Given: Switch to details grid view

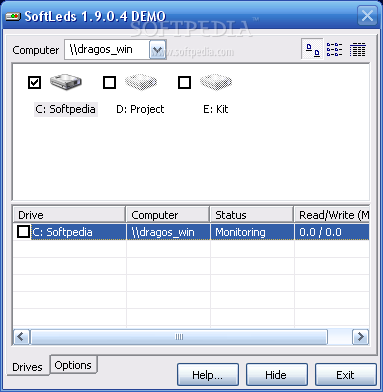Looking at the screenshot, I should pyautogui.click(x=357, y=50).
